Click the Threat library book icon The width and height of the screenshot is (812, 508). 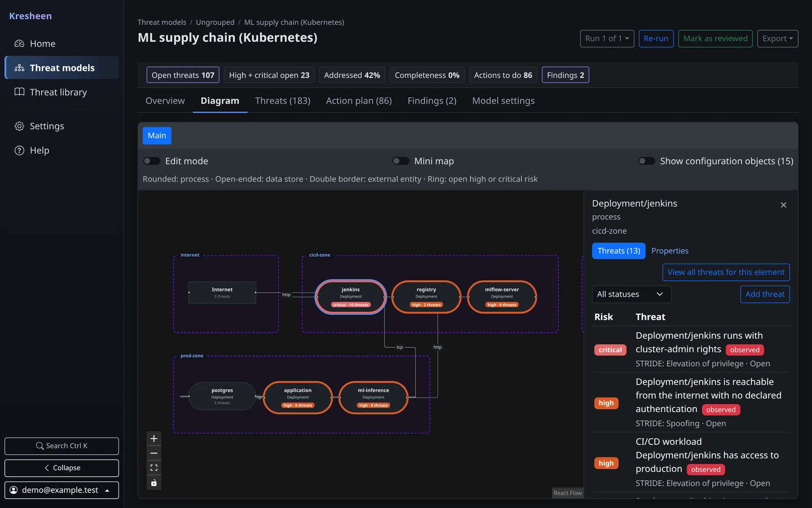19,92
